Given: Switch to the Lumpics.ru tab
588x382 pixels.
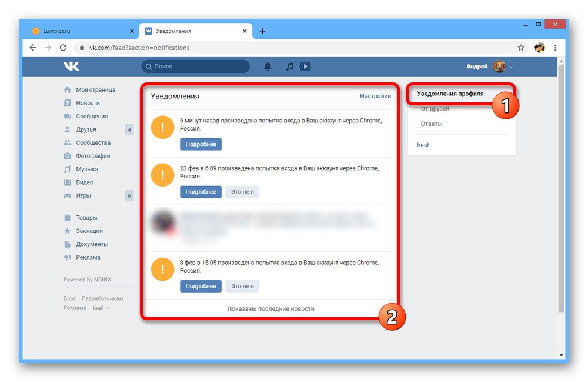Looking at the screenshot, I should pos(82,31).
